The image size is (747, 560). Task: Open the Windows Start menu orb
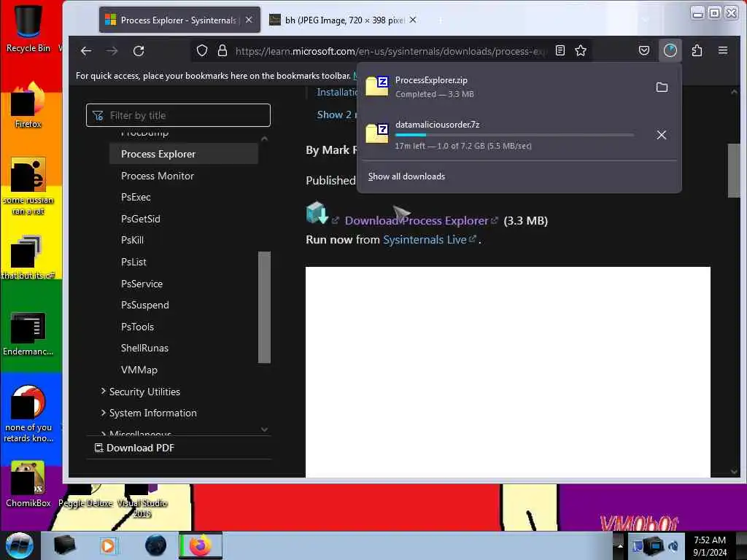coord(20,545)
